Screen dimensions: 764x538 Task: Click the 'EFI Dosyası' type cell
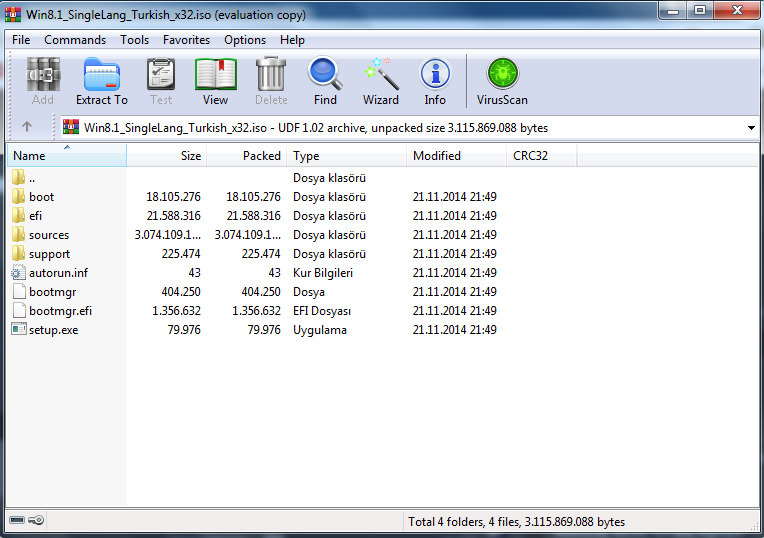point(322,311)
